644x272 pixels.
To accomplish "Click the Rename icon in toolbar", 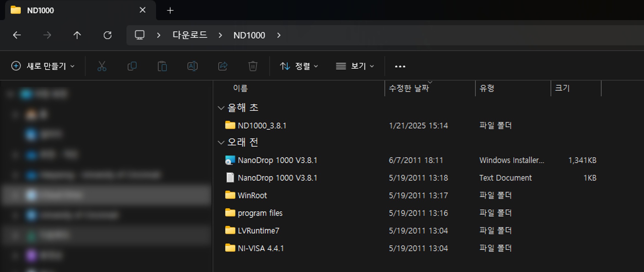I will 192,66.
